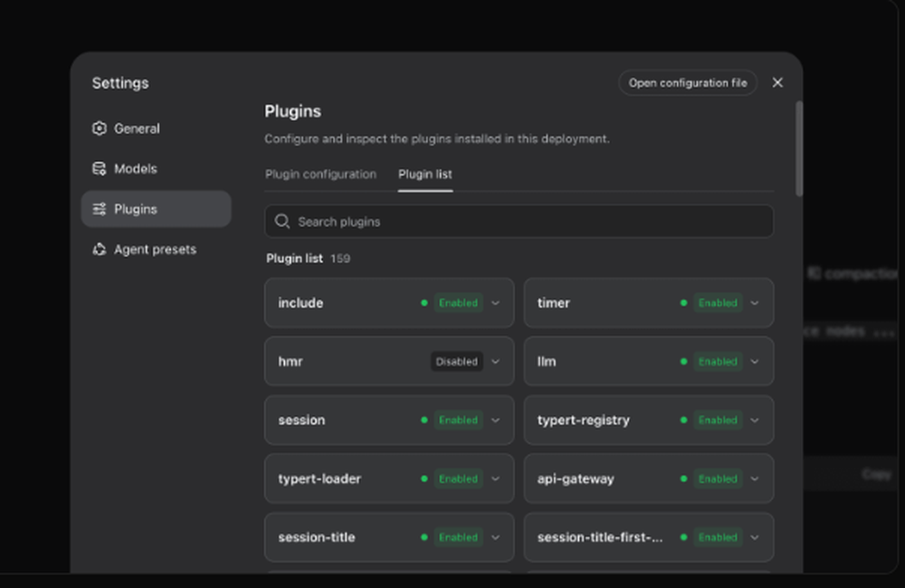905x588 pixels.
Task: Toggle Enabled badge on llm plugin
Action: [x=718, y=362]
